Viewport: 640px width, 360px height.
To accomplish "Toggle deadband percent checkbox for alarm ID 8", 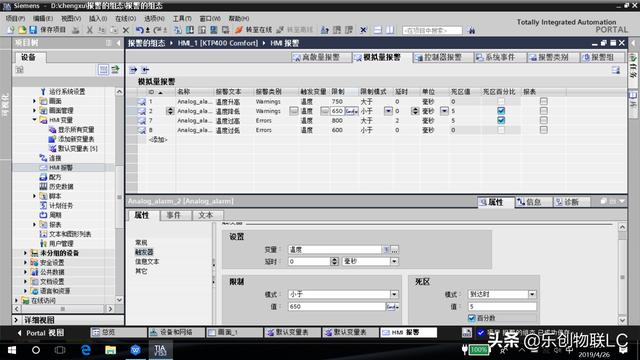I will pos(501,130).
